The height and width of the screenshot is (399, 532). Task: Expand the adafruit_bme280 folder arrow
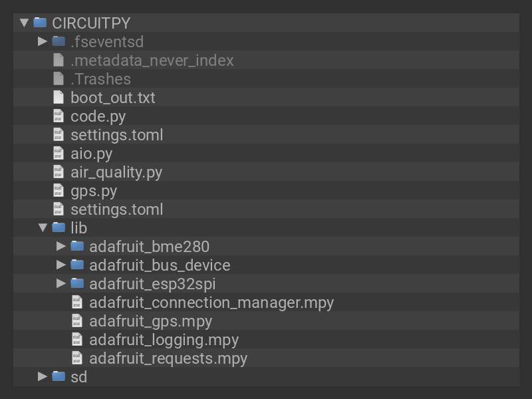click(x=62, y=247)
